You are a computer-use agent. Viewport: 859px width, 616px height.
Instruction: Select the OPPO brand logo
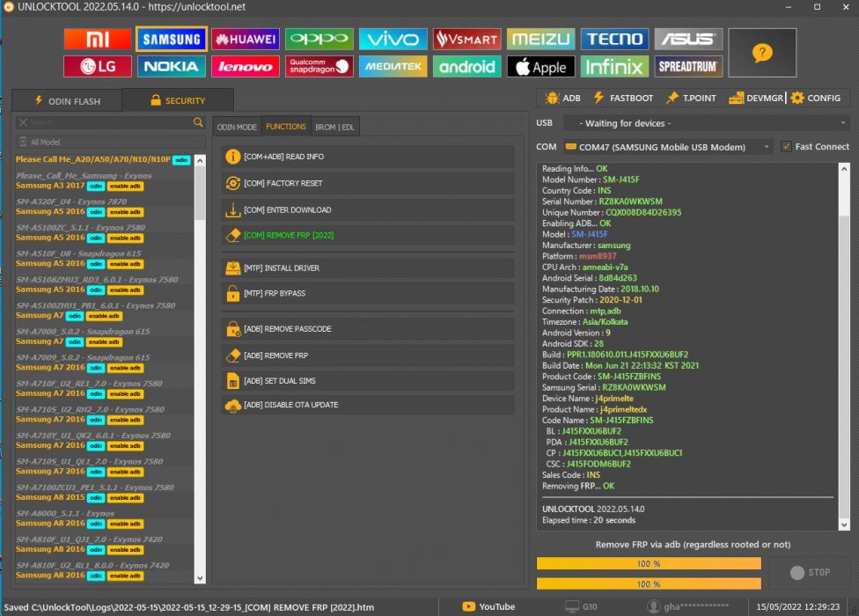(x=319, y=39)
